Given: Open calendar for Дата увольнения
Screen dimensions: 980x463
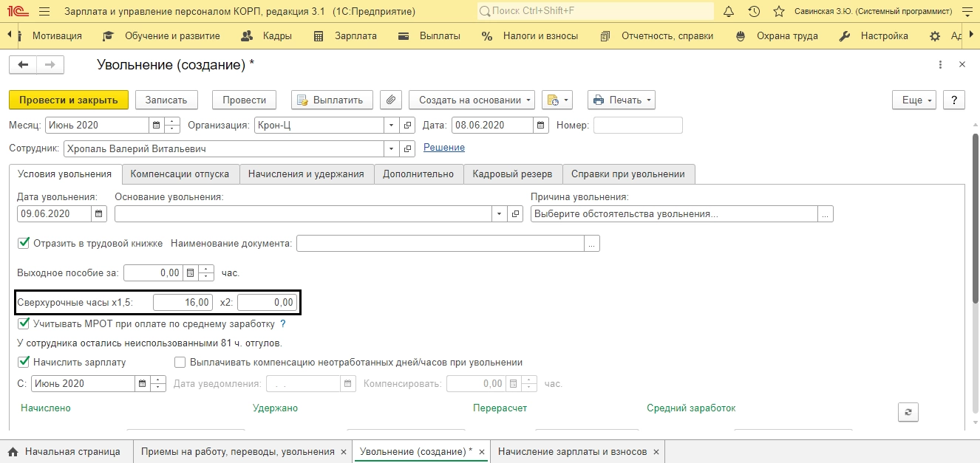Looking at the screenshot, I should [x=99, y=213].
